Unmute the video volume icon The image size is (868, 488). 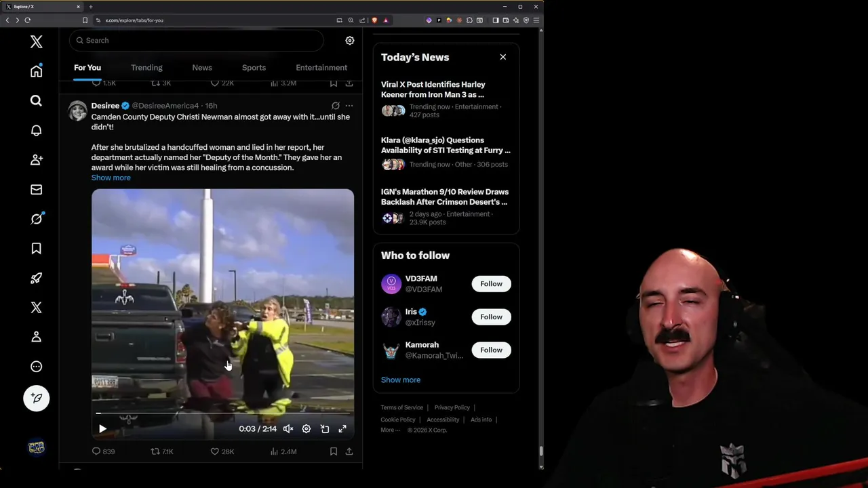point(288,429)
